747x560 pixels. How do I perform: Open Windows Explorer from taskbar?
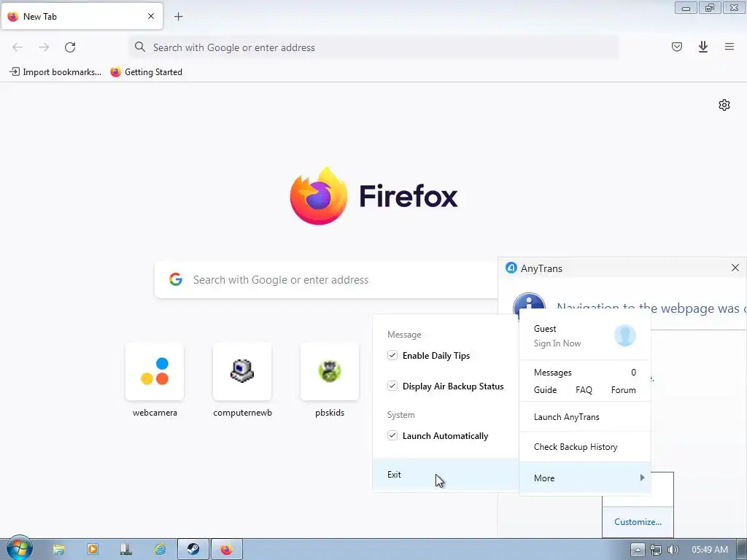pos(58,550)
